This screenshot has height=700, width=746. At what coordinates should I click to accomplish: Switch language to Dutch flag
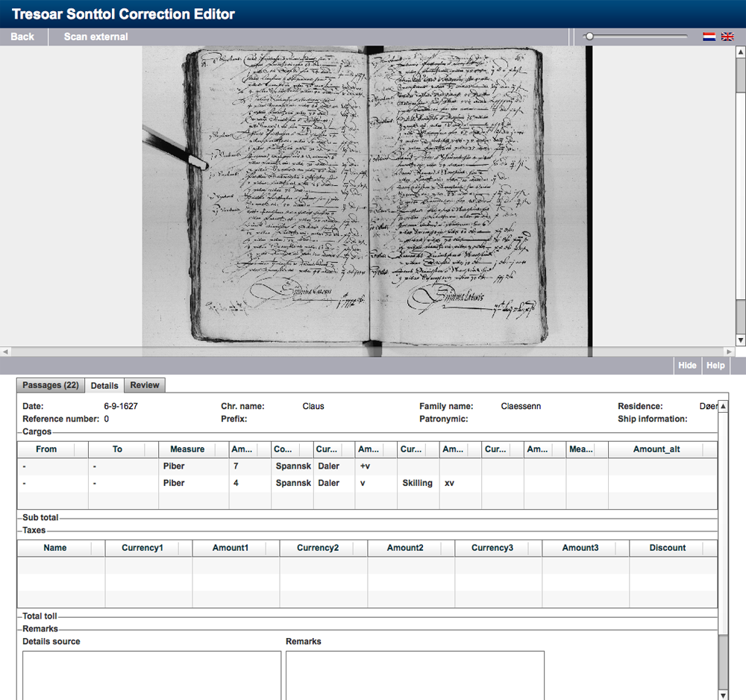pos(709,37)
